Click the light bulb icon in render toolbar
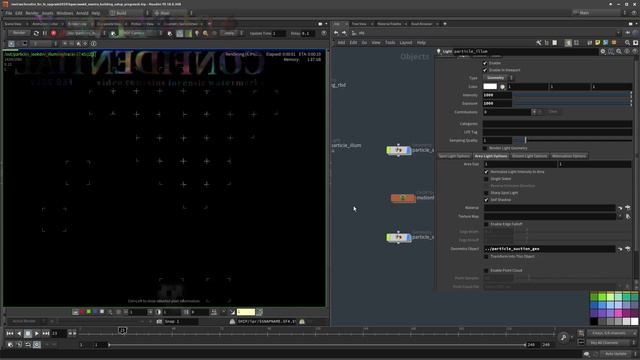Image resolution: width=640 pixels, height=360 pixels. [x=197, y=33]
